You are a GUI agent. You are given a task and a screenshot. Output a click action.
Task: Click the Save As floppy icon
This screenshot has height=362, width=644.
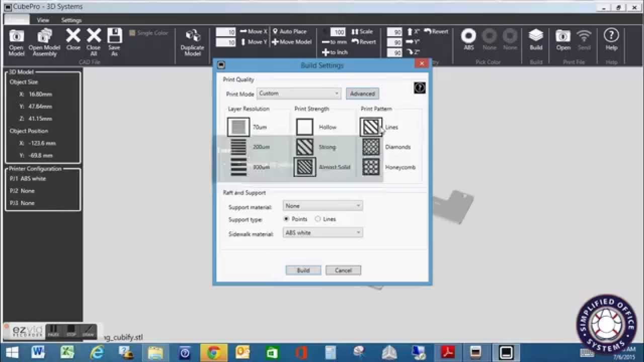[x=114, y=42]
